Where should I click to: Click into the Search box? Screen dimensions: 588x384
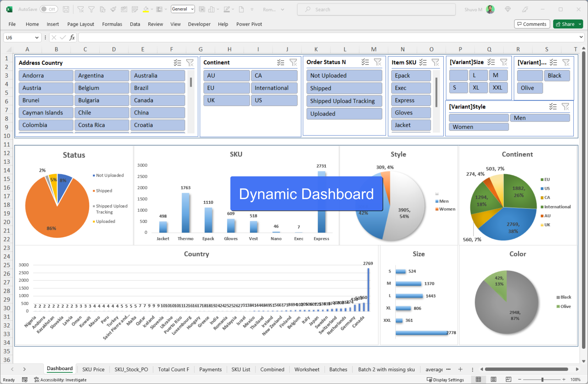(x=376, y=10)
